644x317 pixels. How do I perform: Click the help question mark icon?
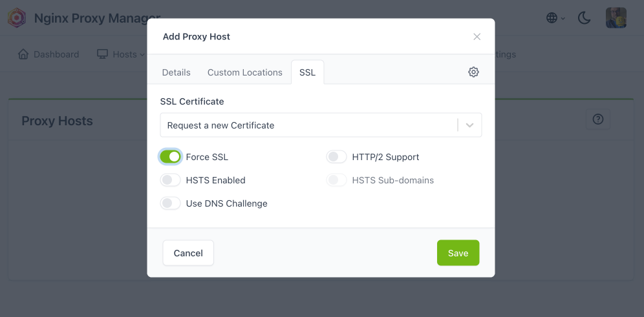pos(597,119)
